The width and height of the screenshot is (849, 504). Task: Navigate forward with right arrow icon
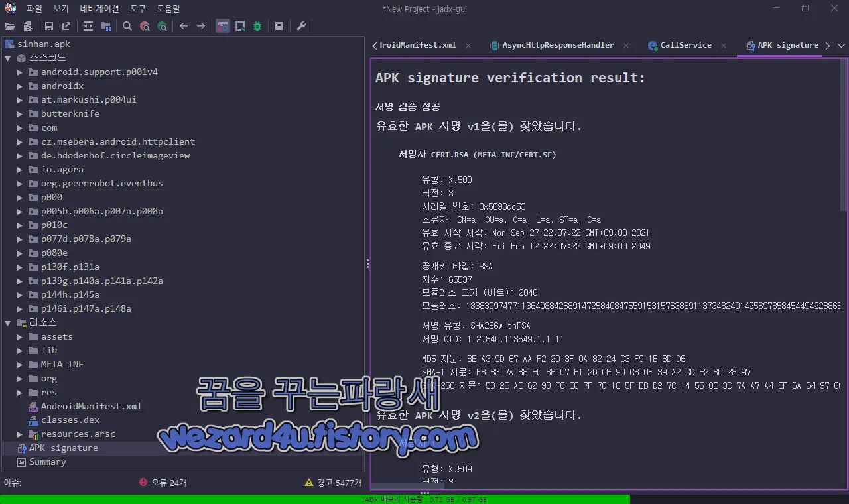click(x=201, y=27)
